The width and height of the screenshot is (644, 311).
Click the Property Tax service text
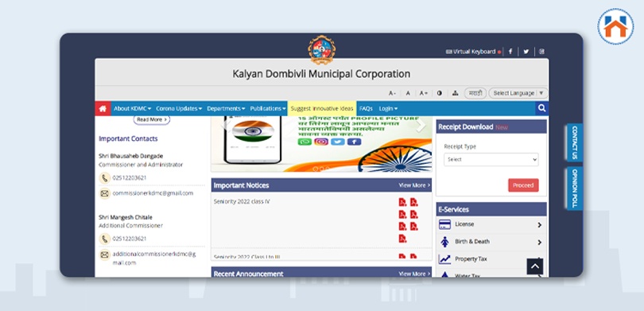coord(471,259)
